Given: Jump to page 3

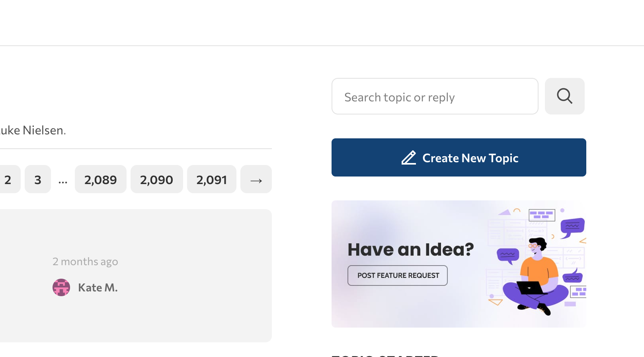Looking at the screenshot, I should (x=38, y=180).
